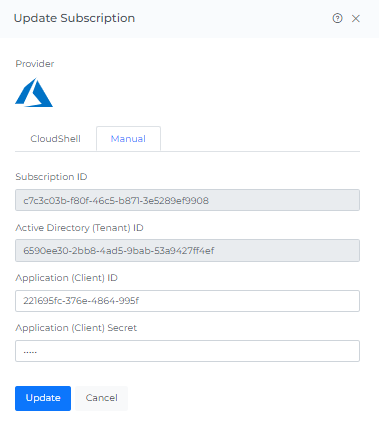Click the Update Subscription title text
379x431 pixels.
click(x=74, y=18)
